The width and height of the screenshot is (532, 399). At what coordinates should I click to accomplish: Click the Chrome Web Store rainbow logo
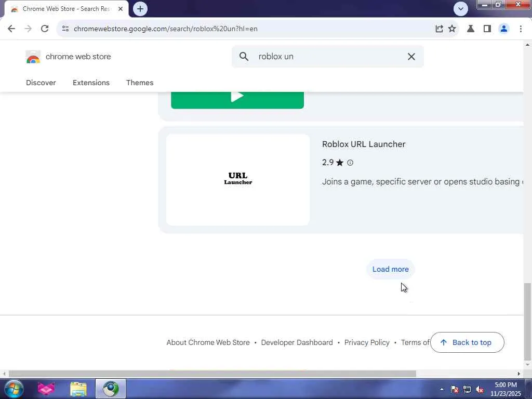click(33, 57)
